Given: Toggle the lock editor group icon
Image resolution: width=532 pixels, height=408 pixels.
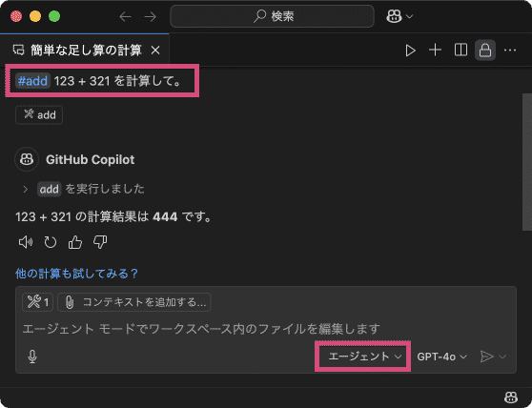Looking at the screenshot, I should (x=485, y=51).
